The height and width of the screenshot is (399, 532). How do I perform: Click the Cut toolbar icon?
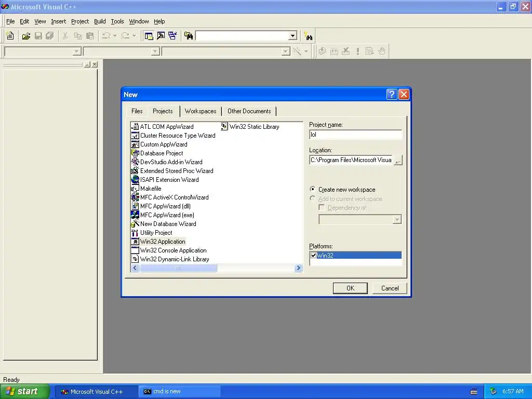point(65,36)
